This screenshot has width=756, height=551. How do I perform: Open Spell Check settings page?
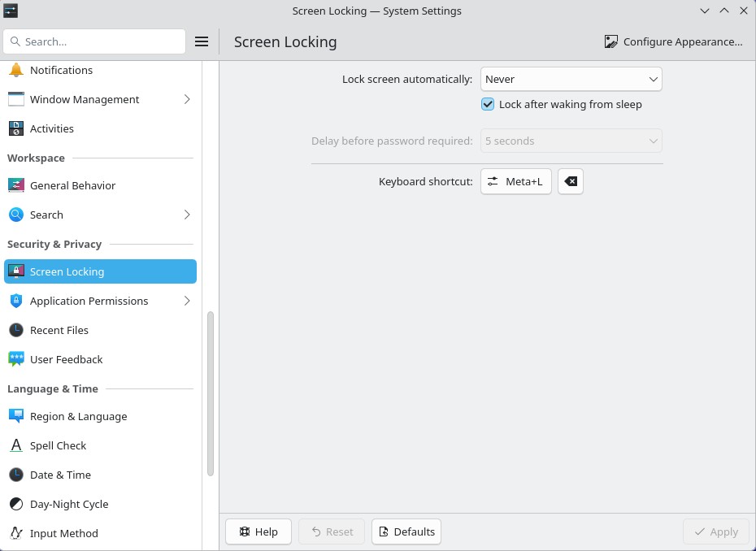58,445
